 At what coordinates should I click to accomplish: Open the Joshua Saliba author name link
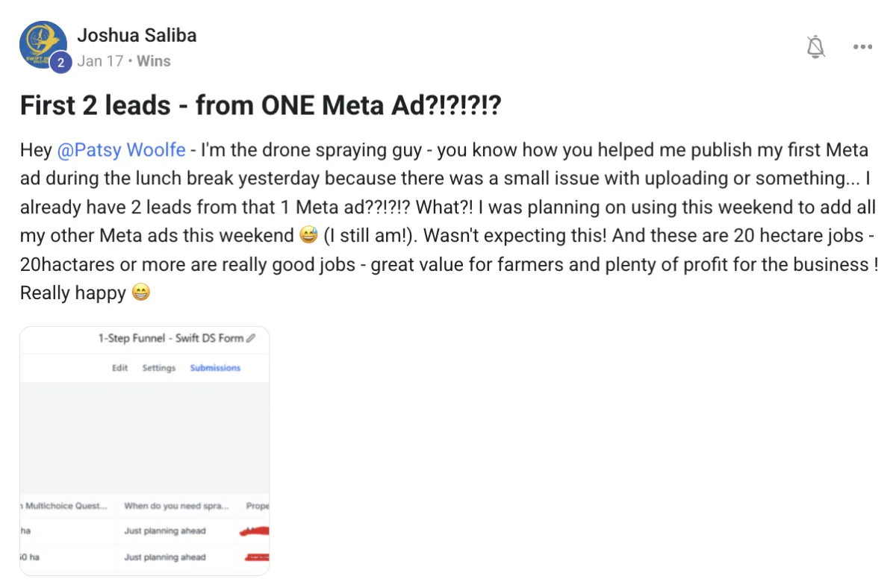[x=137, y=35]
